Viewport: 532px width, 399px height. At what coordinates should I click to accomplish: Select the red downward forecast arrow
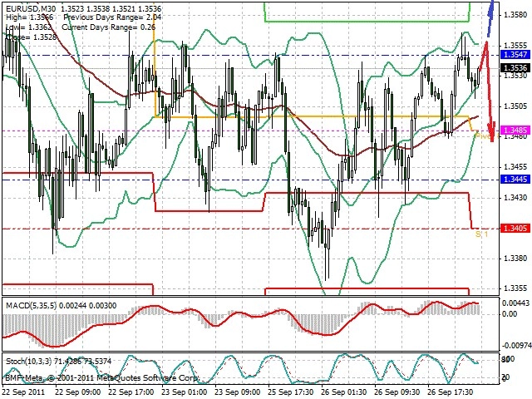(489, 91)
